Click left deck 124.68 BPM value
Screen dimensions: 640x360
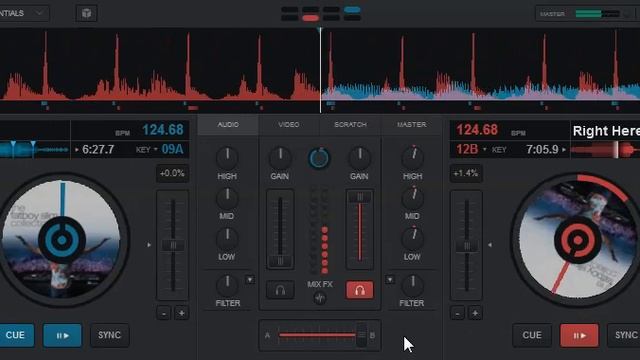(x=163, y=130)
